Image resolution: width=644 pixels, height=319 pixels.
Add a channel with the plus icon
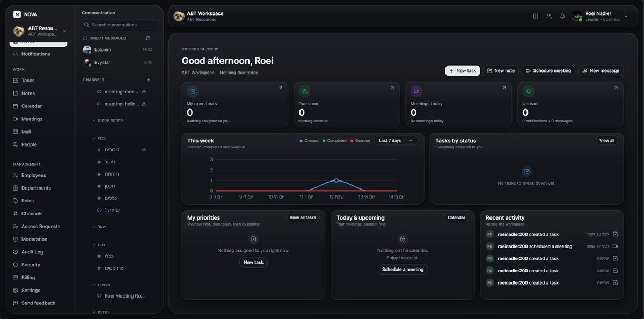pyautogui.click(x=148, y=79)
